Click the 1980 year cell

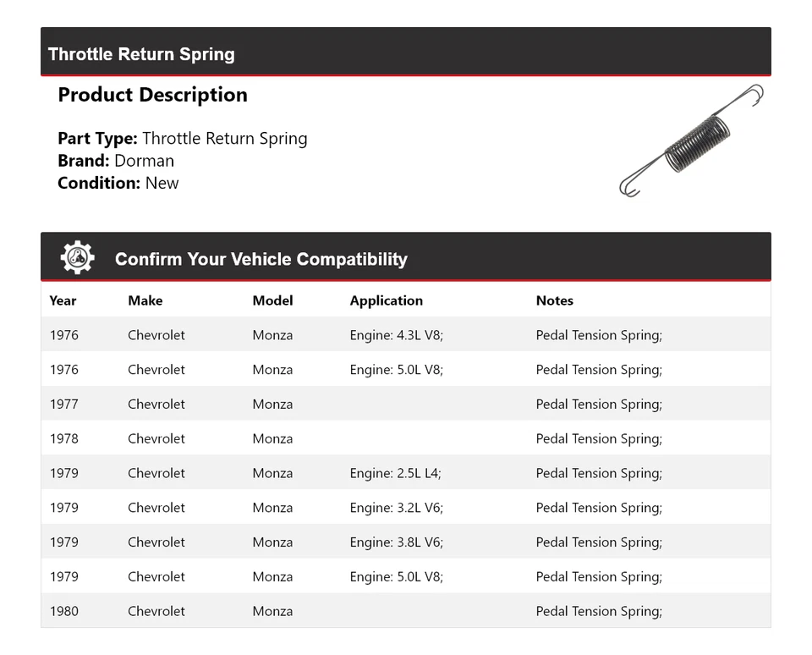click(x=63, y=611)
